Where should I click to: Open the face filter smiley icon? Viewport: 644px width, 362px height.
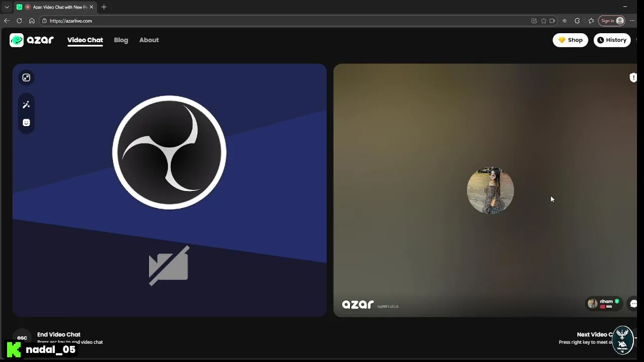coord(26,123)
